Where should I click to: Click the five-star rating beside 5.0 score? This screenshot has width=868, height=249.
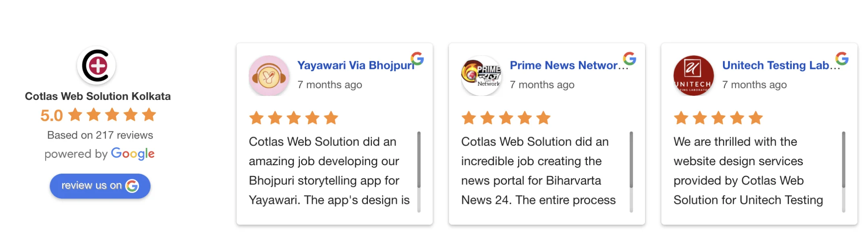(112, 115)
